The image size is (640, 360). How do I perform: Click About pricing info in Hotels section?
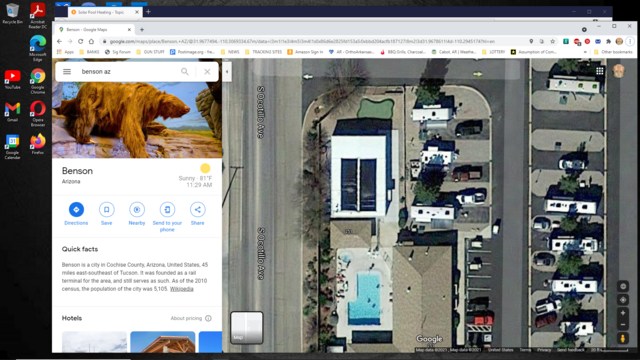click(x=191, y=318)
